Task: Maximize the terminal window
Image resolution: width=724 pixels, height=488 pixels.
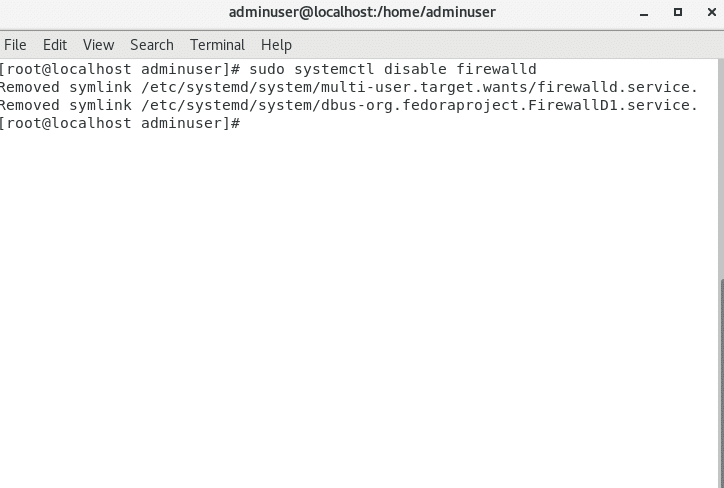Action: click(677, 13)
